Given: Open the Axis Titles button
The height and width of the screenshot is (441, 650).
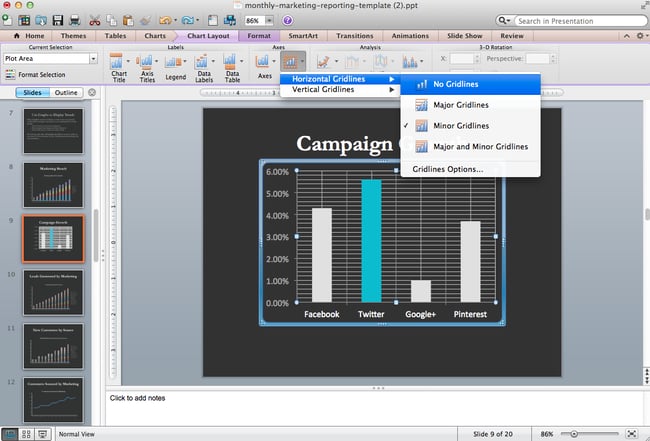Looking at the screenshot, I should point(149,66).
